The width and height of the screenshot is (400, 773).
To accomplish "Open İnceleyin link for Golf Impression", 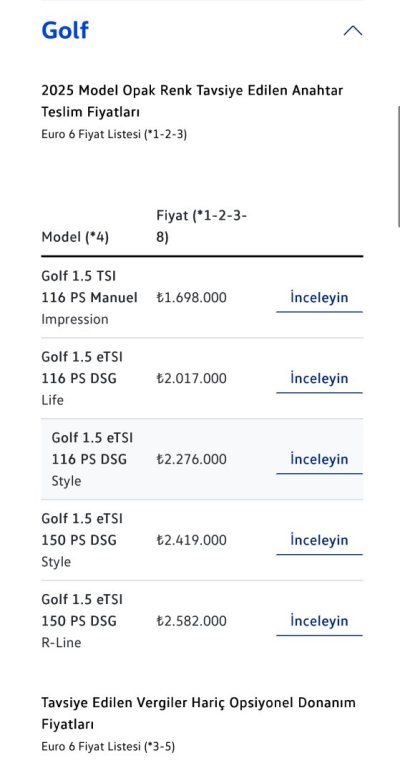I will pyautogui.click(x=319, y=298).
